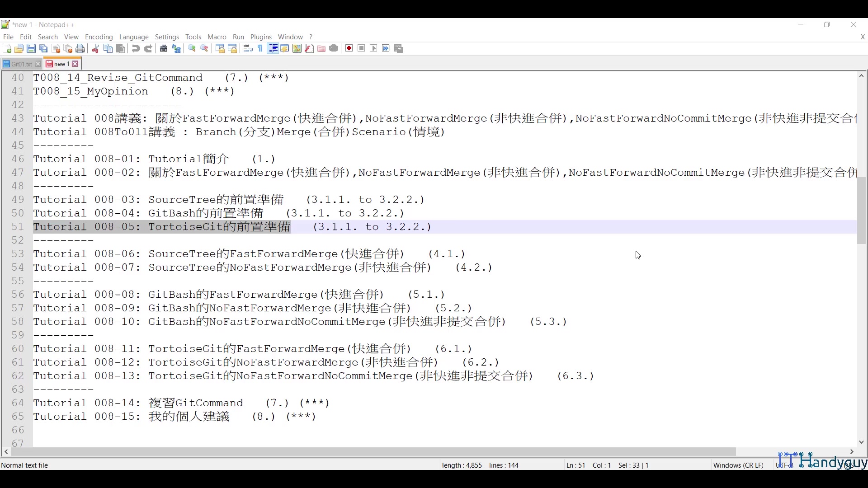Expand the Language menu

point(134,37)
